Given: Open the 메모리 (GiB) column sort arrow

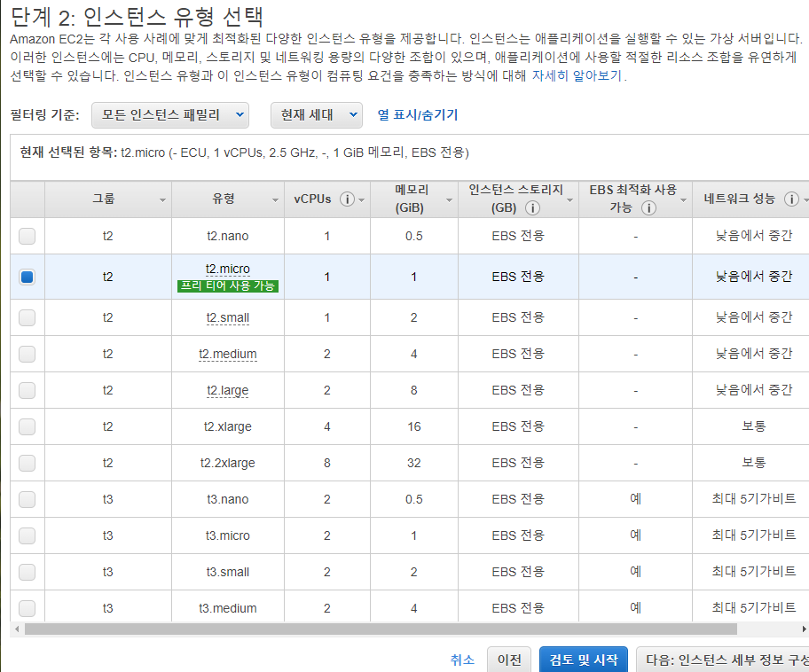Looking at the screenshot, I should click(449, 200).
